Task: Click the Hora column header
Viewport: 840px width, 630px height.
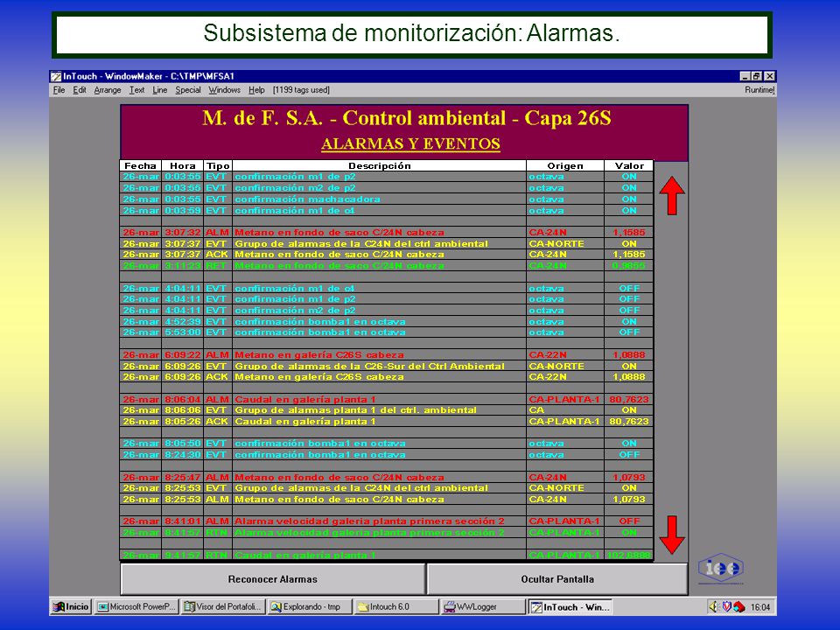Action: pos(182,165)
